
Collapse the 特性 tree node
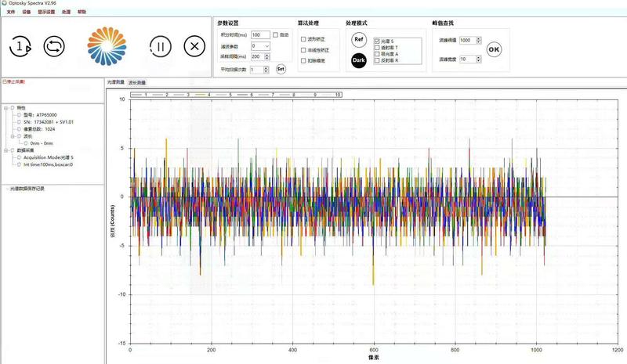[x=6, y=108]
